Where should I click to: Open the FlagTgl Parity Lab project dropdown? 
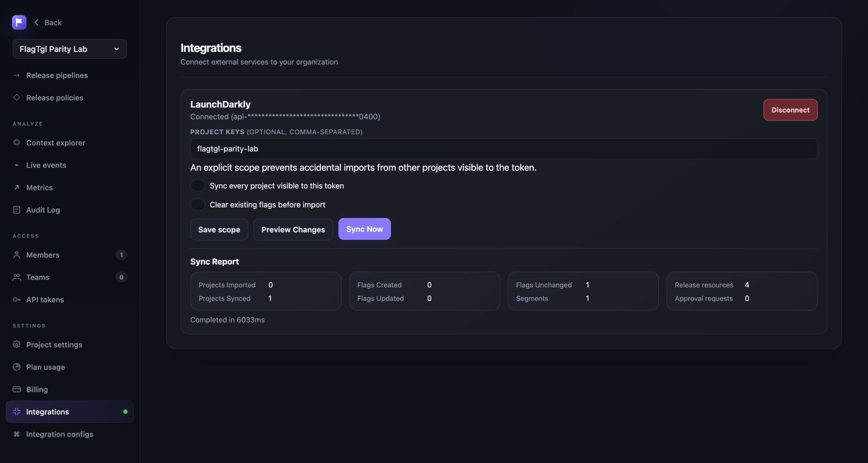69,49
